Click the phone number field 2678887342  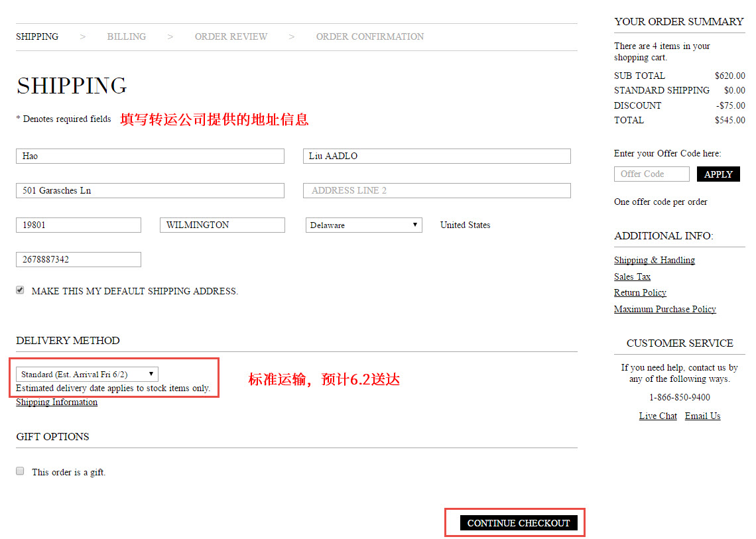point(79,259)
